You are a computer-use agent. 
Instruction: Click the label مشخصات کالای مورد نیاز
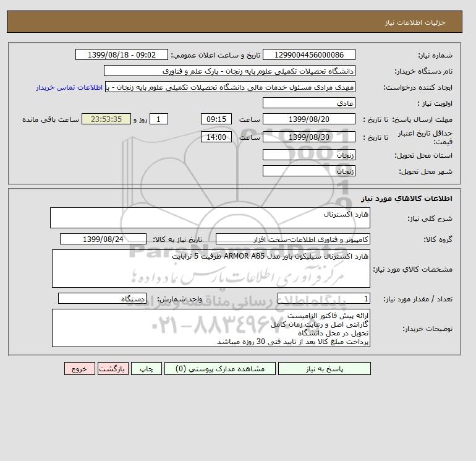413,269
